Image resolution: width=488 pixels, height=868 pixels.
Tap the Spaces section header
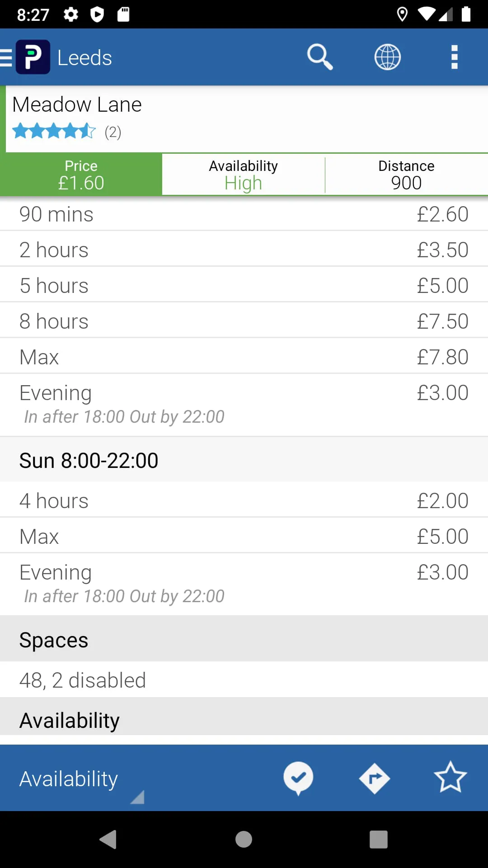click(244, 640)
